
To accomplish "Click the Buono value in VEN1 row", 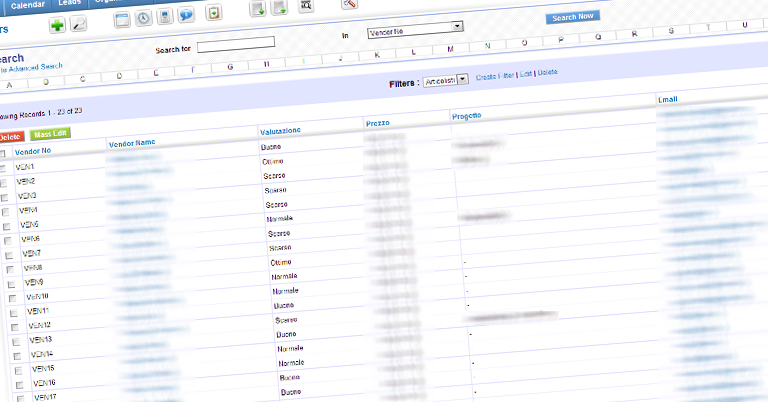I will [x=271, y=147].
